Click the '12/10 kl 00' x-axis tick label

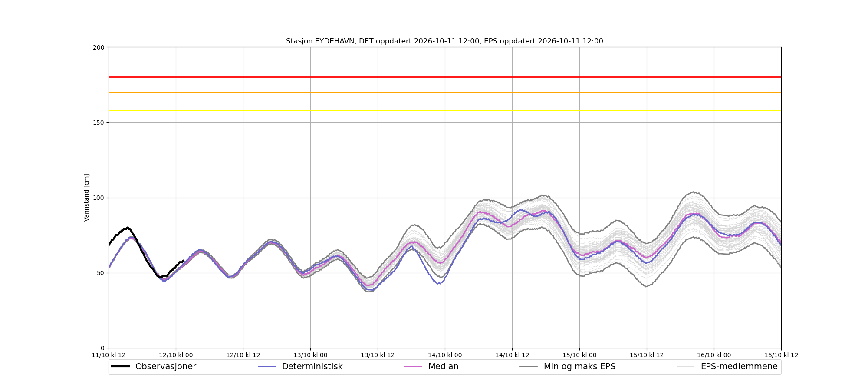176,355
